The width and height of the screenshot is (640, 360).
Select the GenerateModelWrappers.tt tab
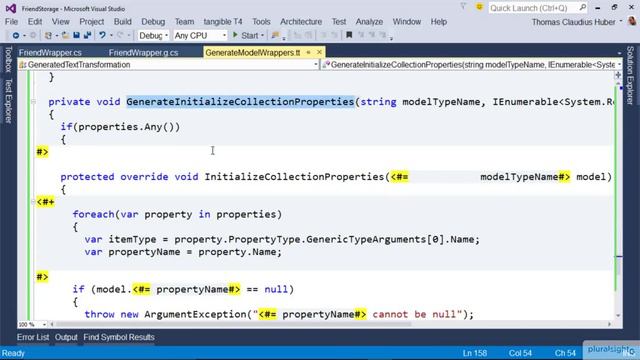click(x=253, y=53)
